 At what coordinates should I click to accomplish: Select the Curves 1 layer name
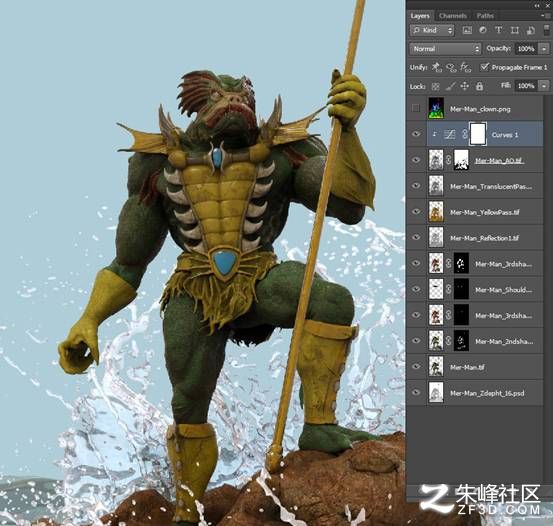tap(505, 135)
